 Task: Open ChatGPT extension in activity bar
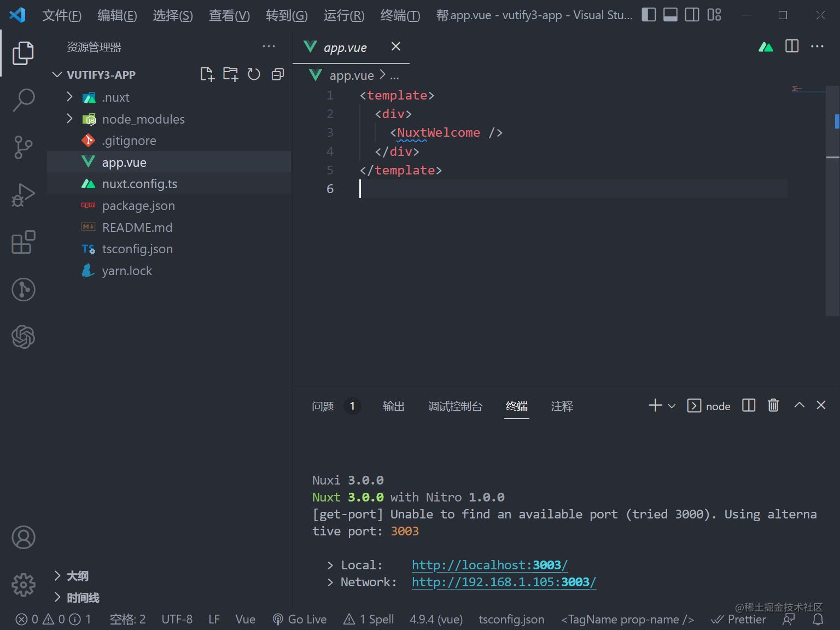pos(23,337)
